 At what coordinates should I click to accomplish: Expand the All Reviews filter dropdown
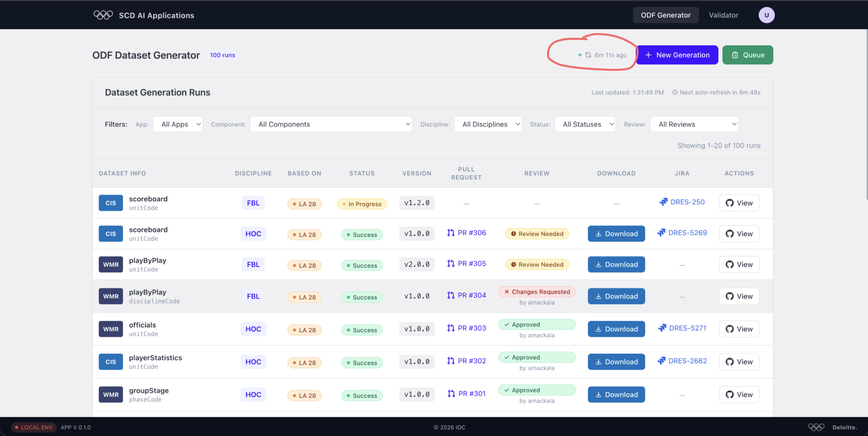(x=694, y=124)
